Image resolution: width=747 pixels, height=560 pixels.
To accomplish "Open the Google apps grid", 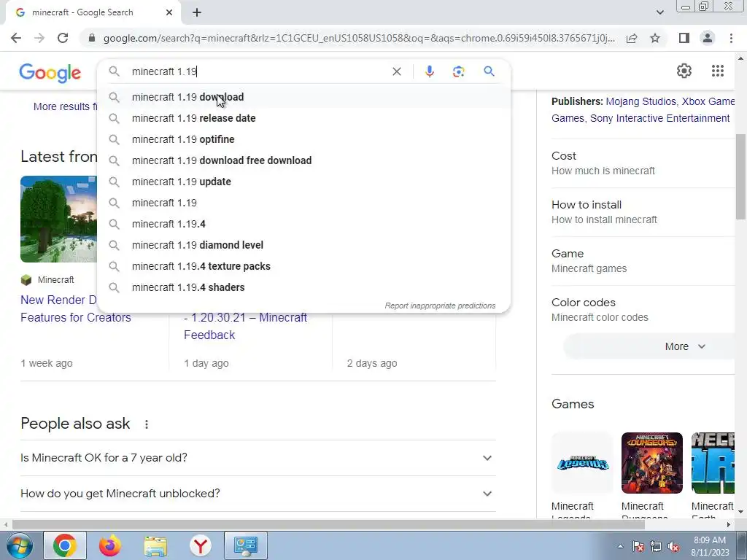I will 718,71.
